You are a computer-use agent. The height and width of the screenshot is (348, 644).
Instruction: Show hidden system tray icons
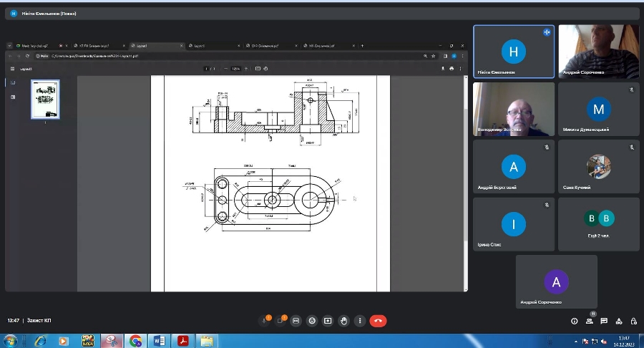[576, 341]
